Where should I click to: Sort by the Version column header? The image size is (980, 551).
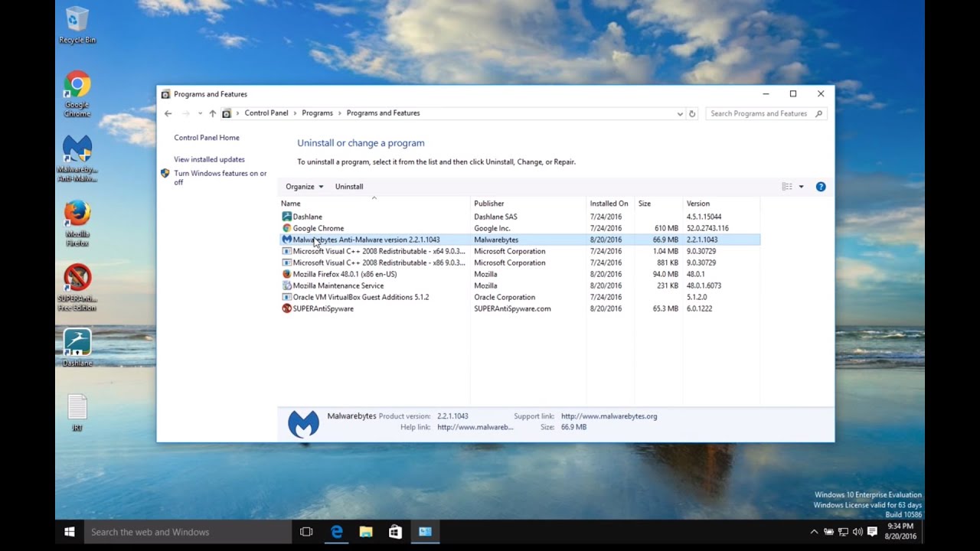pyautogui.click(x=721, y=204)
